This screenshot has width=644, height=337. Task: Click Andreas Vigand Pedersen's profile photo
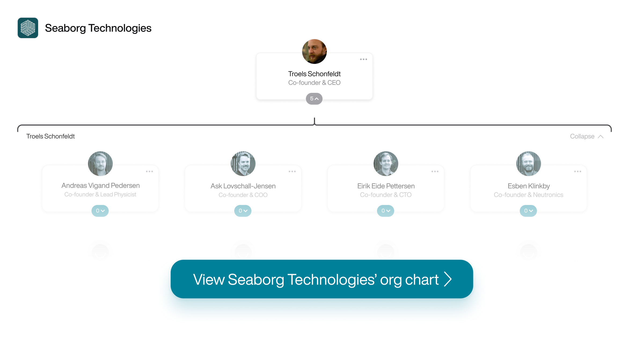pos(100,164)
